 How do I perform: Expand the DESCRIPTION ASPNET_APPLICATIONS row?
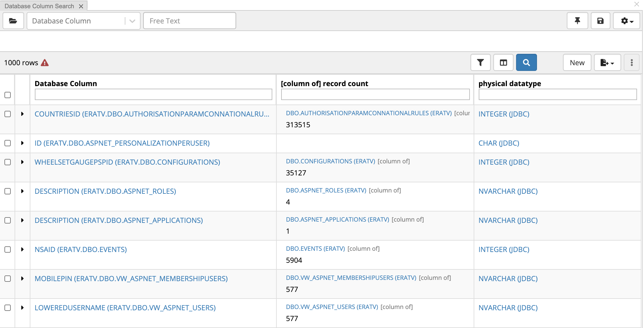pyautogui.click(x=22, y=220)
